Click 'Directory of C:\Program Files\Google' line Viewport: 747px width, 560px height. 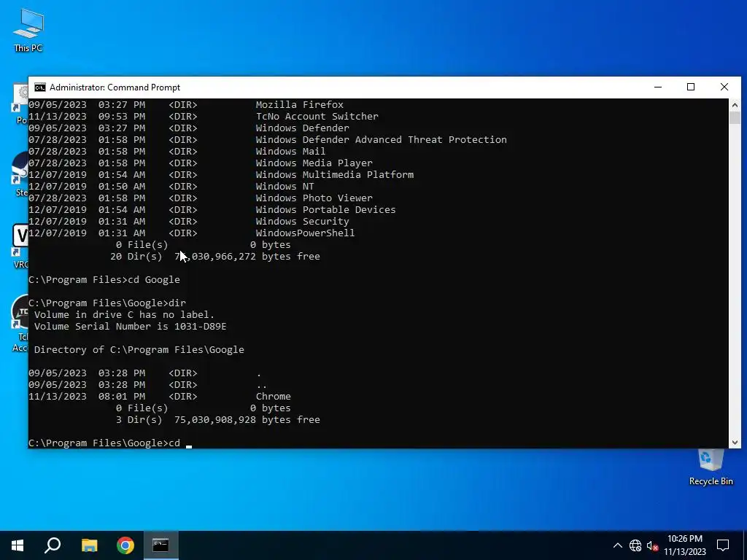point(139,349)
